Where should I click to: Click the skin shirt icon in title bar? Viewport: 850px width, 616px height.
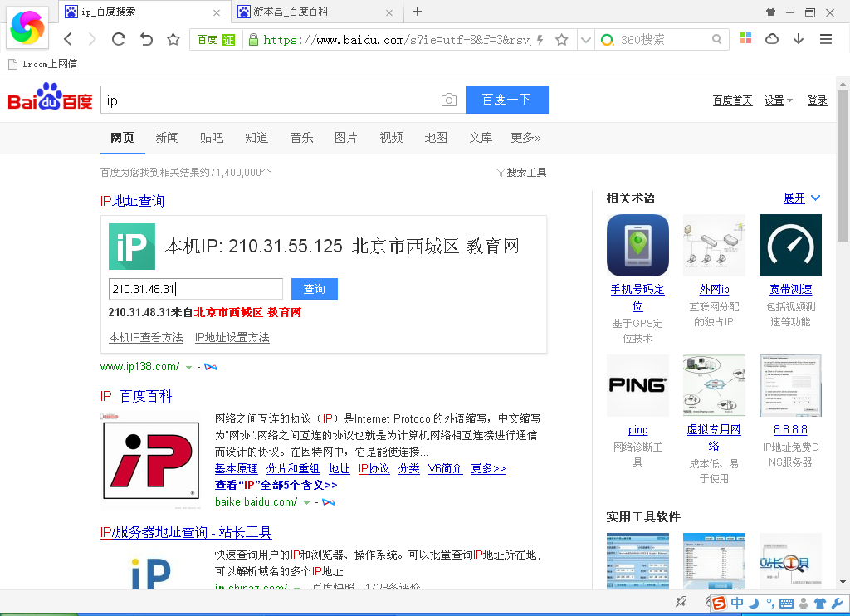pyautogui.click(x=770, y=12)
